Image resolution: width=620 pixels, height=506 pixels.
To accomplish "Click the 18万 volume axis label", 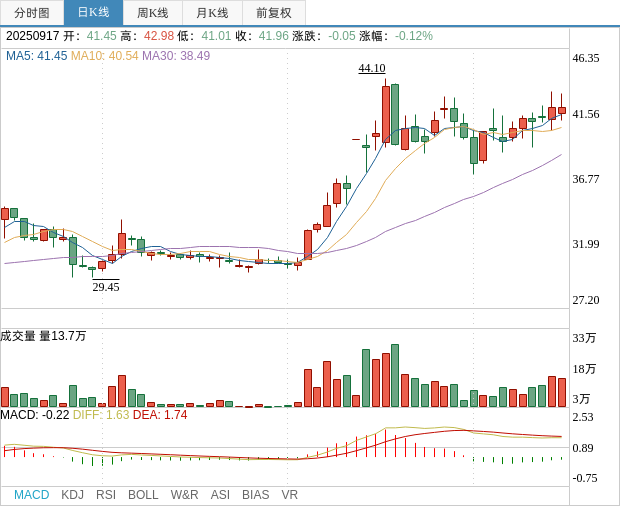I will (x=584, y=369).
